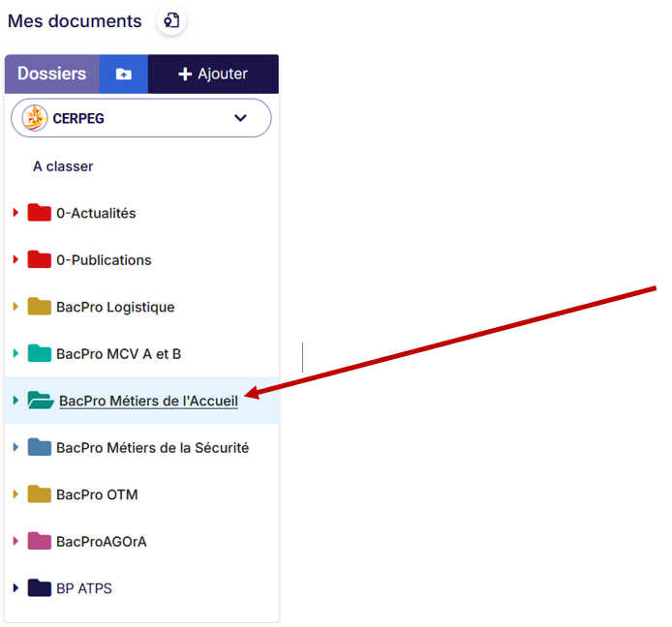
Task: Click the teal BacPro MCV A et B folder icon
Action: pos(40,353)
